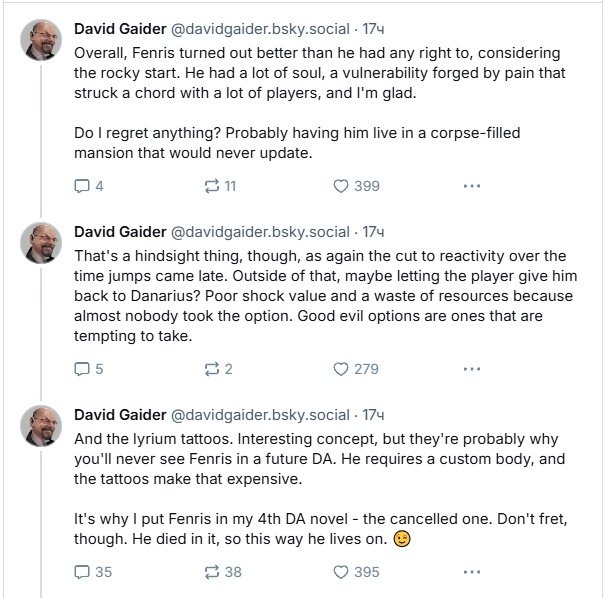Repost the post with 2 reposts
The image size is (608, 598).
point(210,368)
